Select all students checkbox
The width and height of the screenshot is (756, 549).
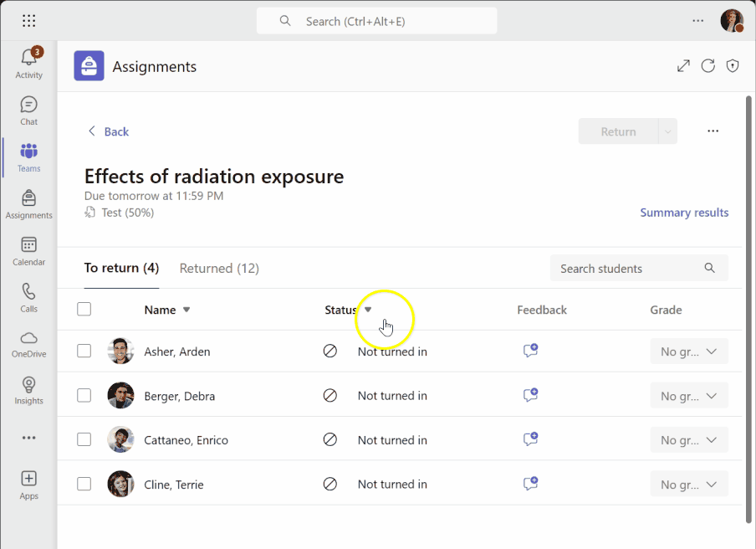[84, 309]
